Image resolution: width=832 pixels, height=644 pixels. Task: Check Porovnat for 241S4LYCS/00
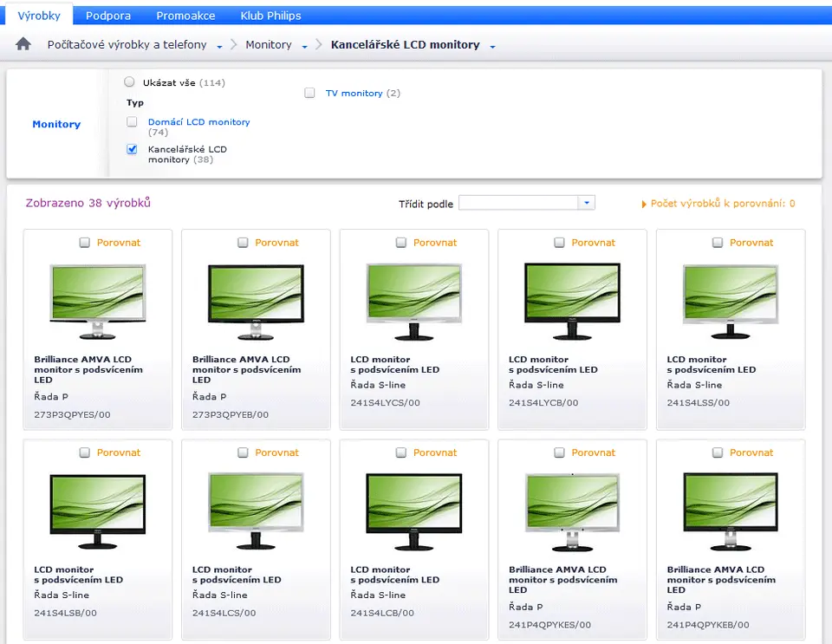click(x=400, y=243)
